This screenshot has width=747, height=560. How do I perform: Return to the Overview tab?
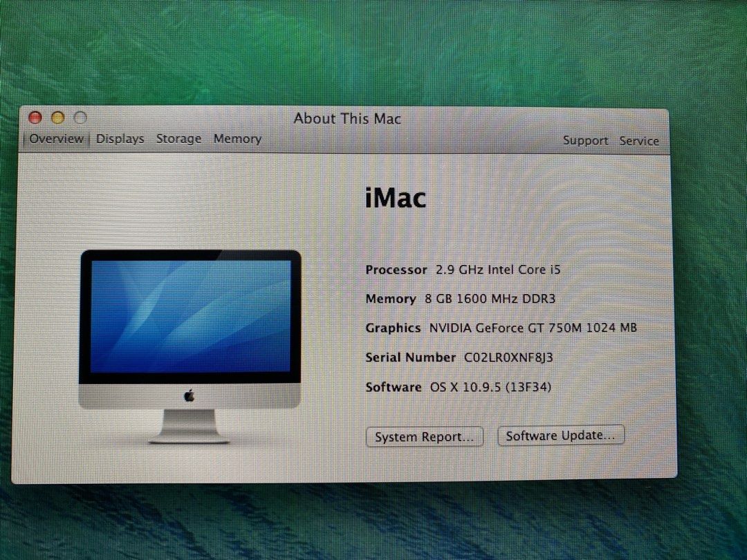[x=56, y=138]
